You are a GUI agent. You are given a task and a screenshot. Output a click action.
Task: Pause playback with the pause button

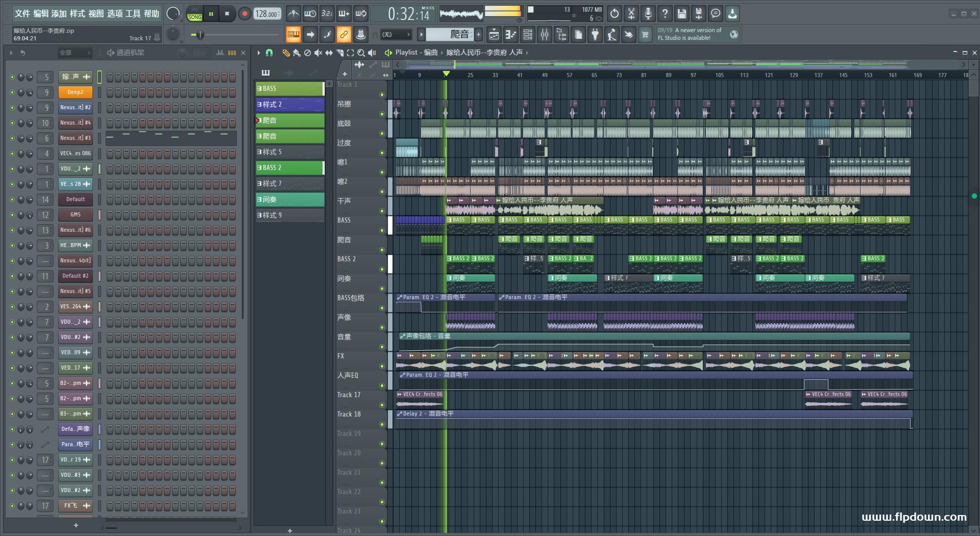pos(211,14)
